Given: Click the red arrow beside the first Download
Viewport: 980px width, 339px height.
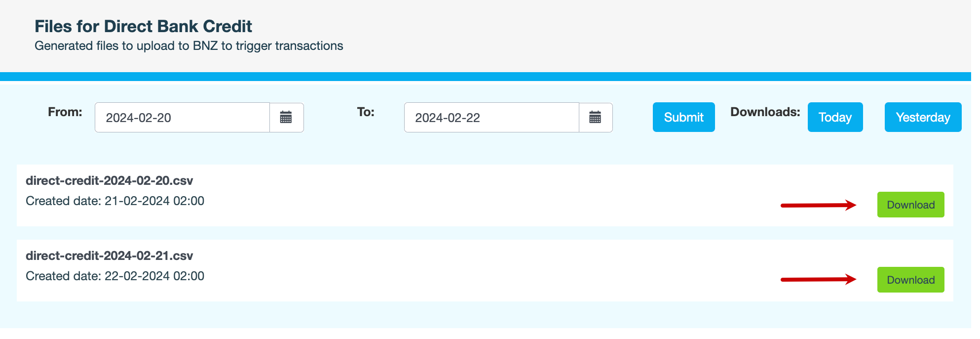Looking at the screenshot, I should [x=818, y=205].
